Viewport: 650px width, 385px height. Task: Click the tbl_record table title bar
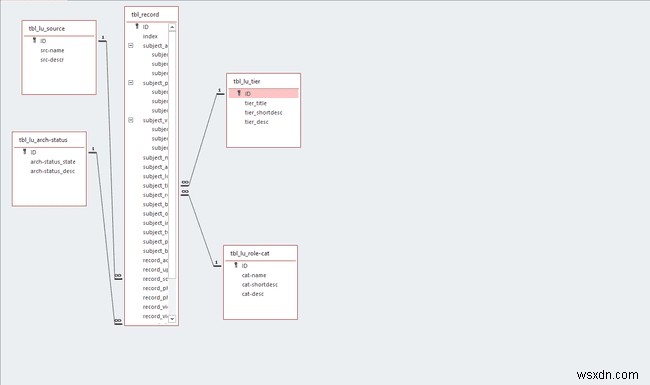[151, 15]
